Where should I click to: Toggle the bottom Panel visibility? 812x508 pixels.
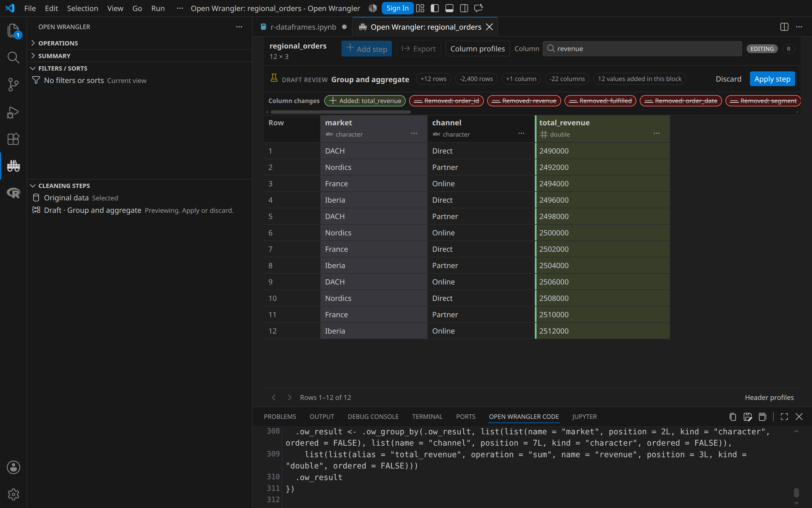[449, 8]
